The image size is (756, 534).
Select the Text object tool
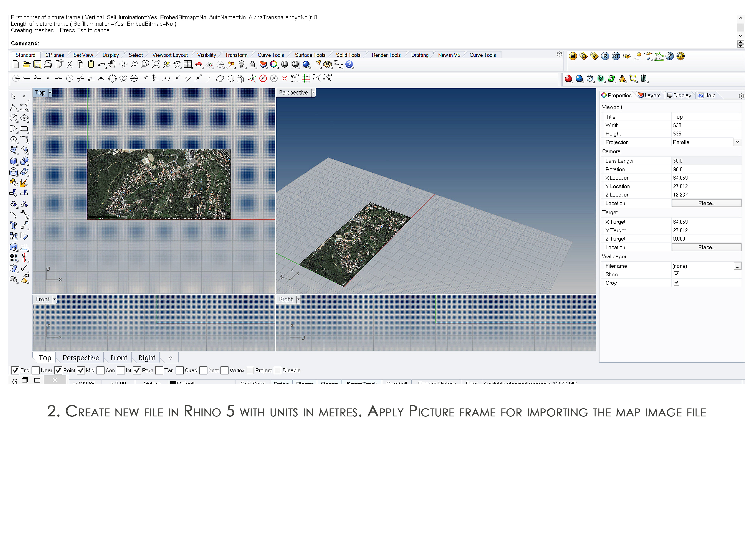(14, 225)
